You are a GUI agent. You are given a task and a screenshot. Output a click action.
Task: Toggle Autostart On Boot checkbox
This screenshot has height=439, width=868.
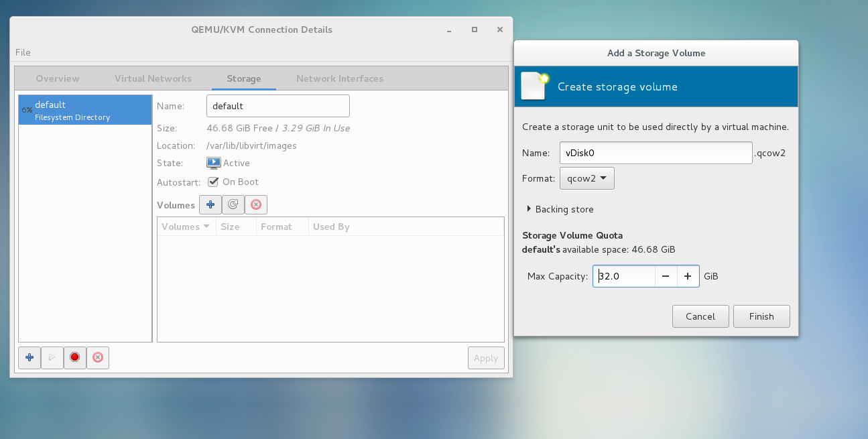(x=213, y=182)
